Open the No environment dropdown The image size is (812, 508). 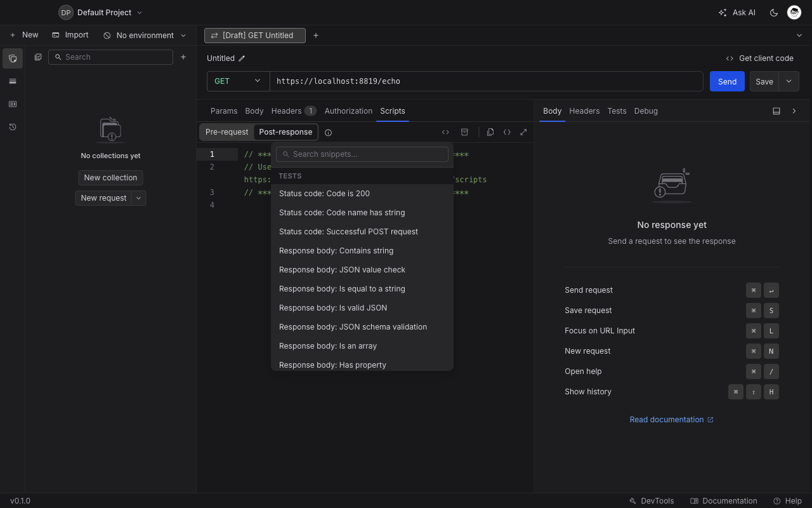(x=145, y=36)
